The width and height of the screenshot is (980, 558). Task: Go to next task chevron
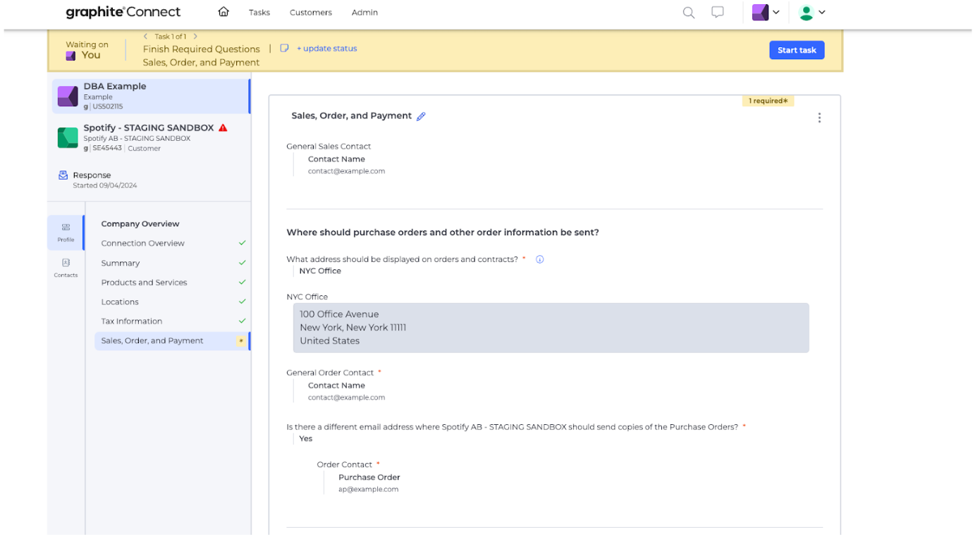(x=195, y=37)
